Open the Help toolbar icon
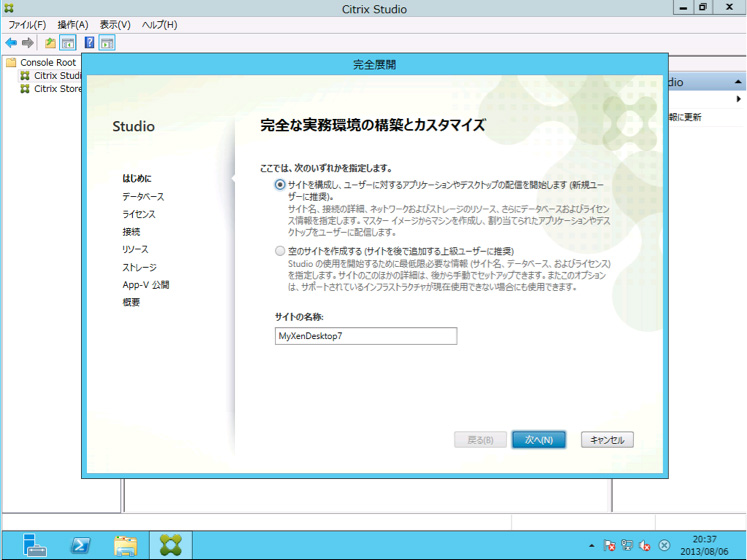The width and height of the screenshot is (747, 560). (x=89, y=42)
